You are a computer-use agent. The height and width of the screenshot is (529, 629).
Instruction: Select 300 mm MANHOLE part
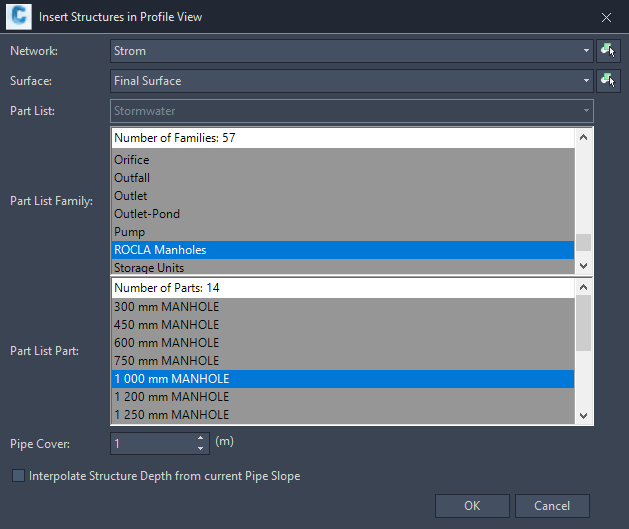(x=343, y=307)
